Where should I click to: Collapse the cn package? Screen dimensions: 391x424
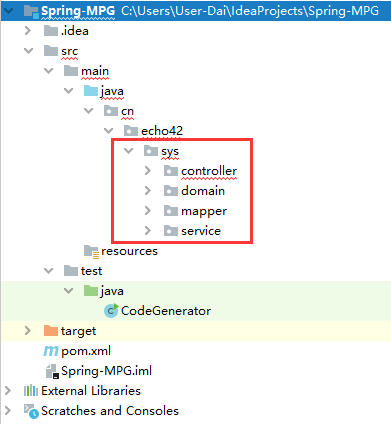pyautogui.click(x=89, y=111)
